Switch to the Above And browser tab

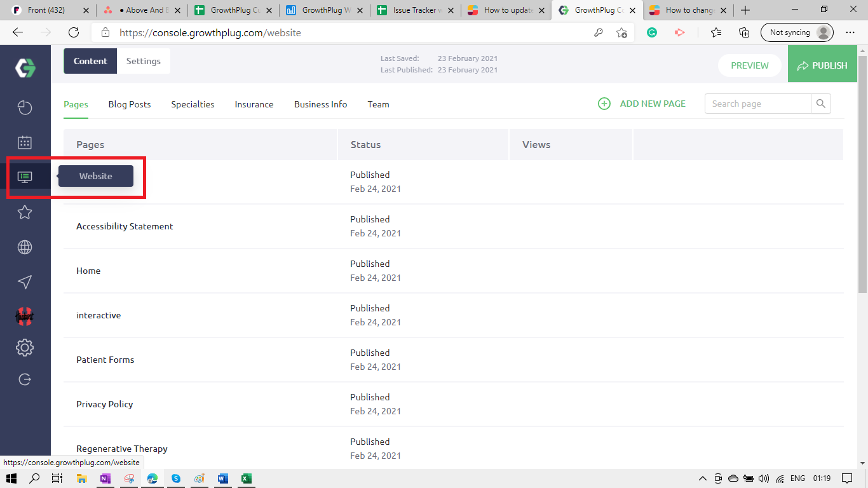click(x=142, y=10)
